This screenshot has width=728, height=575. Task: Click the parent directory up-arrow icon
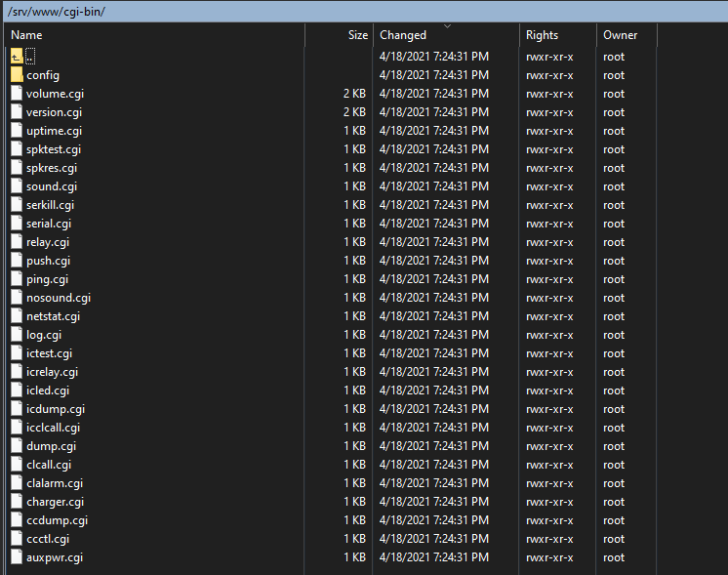(x=17, y=57)
